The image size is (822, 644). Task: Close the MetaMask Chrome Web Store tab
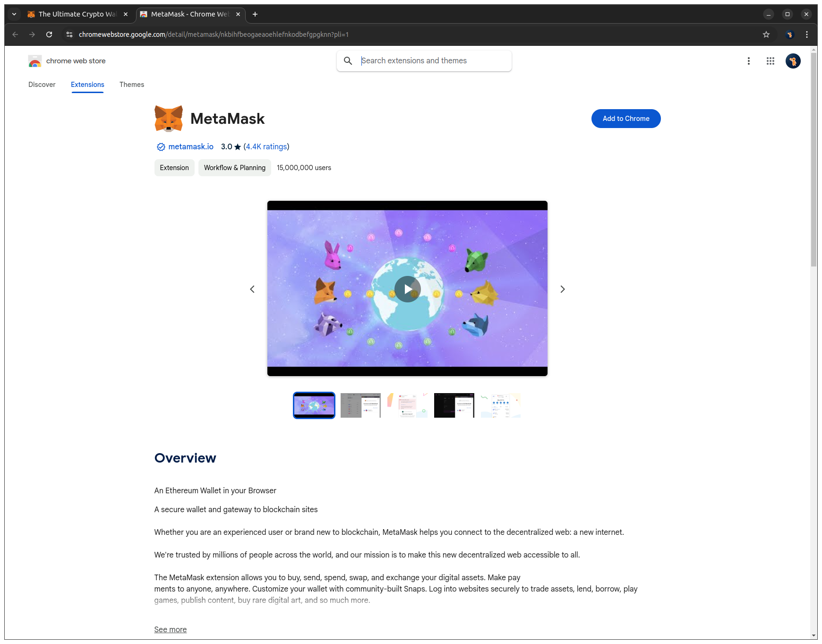238,14
